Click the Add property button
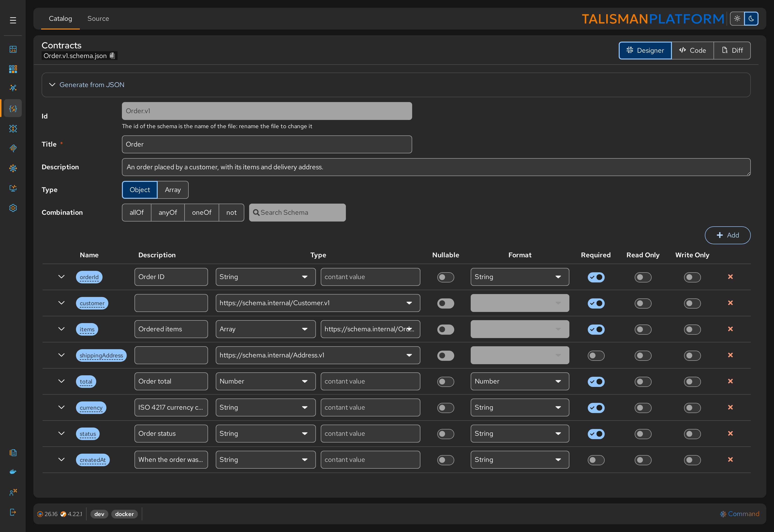 (x=728, y=235)
